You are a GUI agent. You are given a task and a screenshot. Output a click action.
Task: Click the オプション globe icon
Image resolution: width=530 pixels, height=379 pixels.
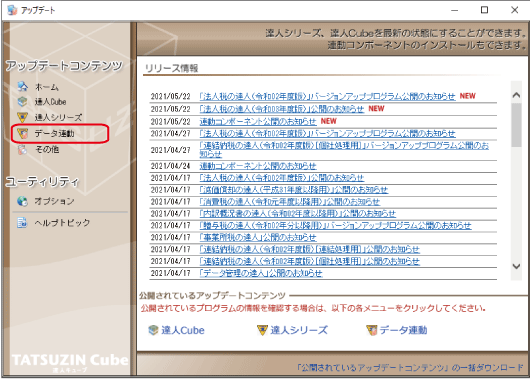22,201
